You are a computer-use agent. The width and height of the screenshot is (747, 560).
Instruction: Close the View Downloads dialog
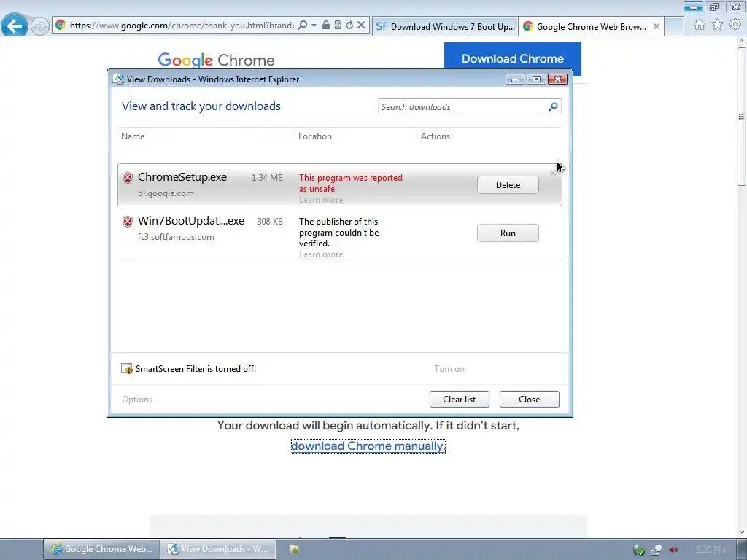coord(530,399)
